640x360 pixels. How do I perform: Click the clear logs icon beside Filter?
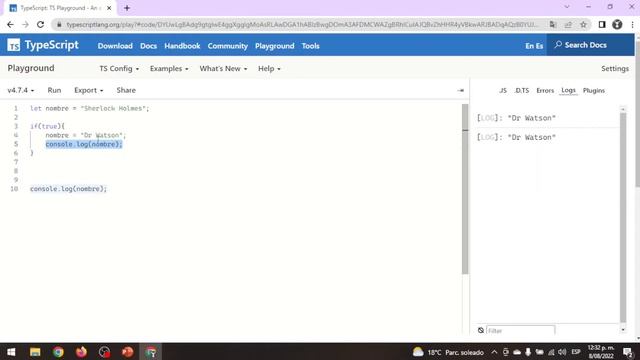pyautogui.click(x=481, y=330)
